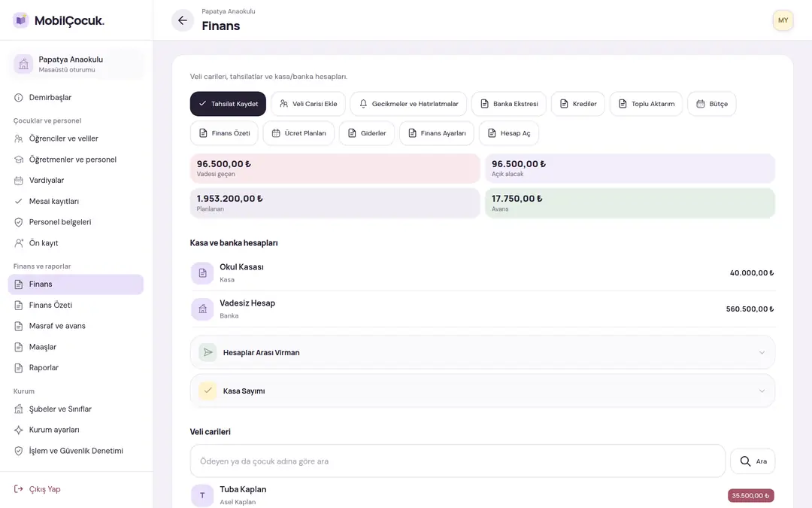Click the MobilÇocuk logo icon
This screenshot has width=812, height=508.
point(21,20)
